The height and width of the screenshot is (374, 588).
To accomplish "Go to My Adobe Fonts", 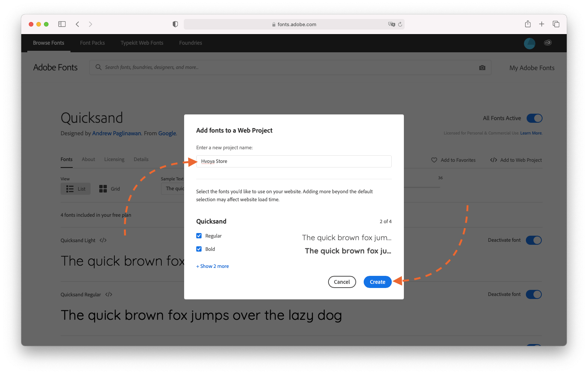I will (532, 68).
